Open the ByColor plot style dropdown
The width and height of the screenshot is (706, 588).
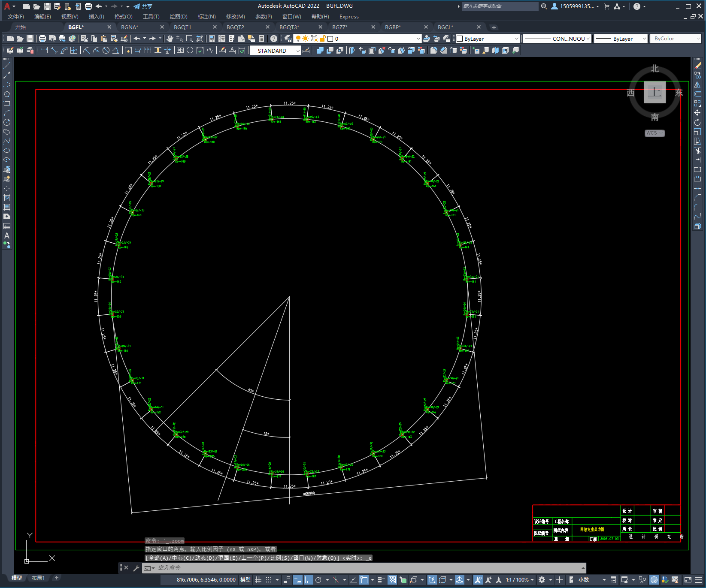tap(676, 39)
